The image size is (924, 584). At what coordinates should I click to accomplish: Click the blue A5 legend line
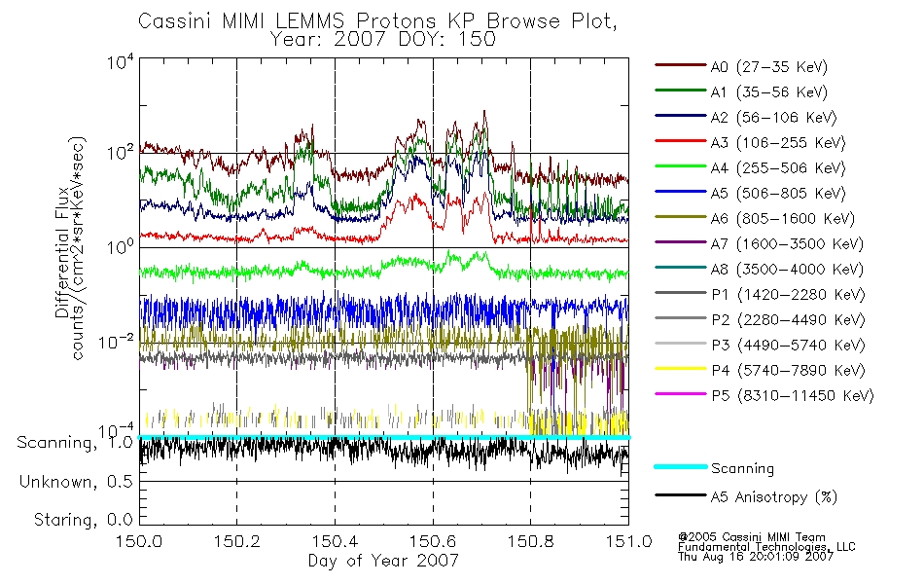point(680,191)
